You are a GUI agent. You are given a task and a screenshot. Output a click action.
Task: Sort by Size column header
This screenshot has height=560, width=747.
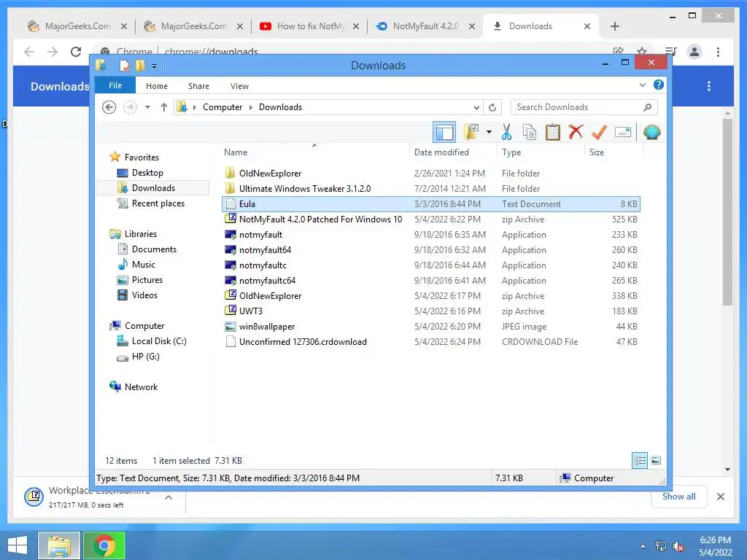point(614,152)
